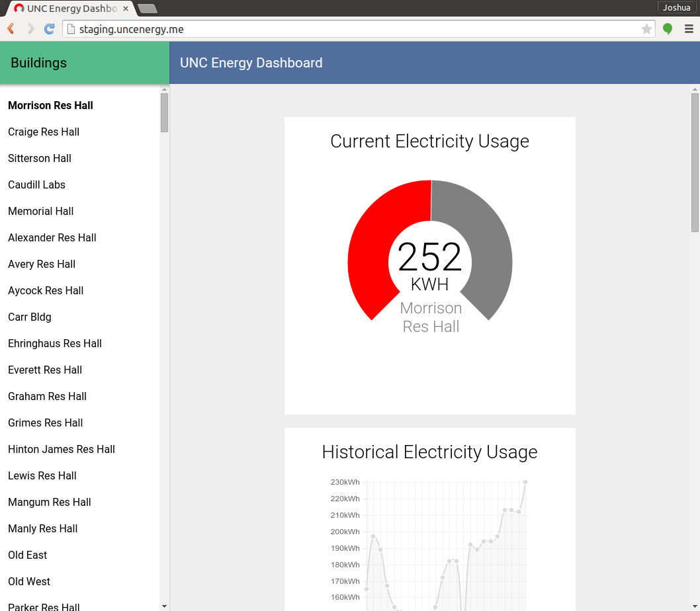The image size is (700, 611).
Task: Select Craige Res Hall
Action: coord(44,132)
